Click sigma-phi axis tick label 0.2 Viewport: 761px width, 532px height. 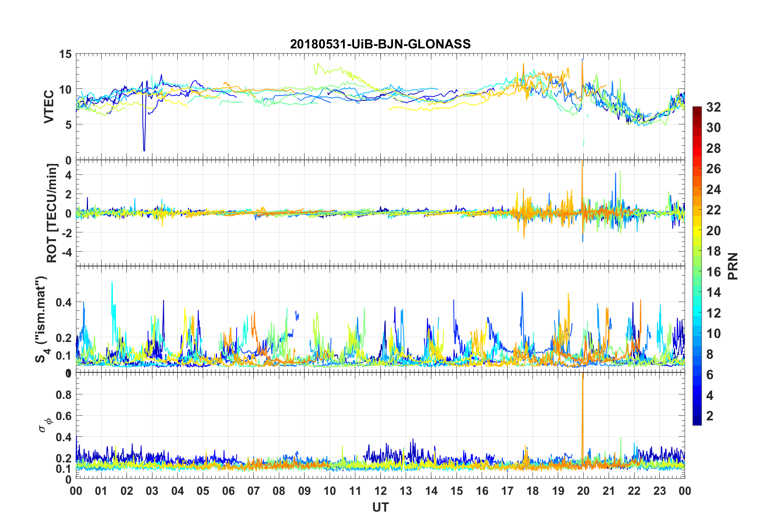[64, 458]
